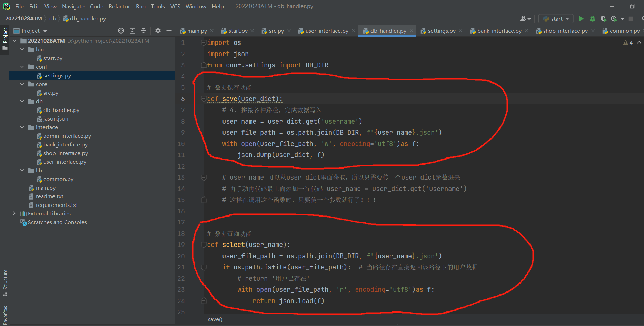Click the green Run button

coord(581,19)
